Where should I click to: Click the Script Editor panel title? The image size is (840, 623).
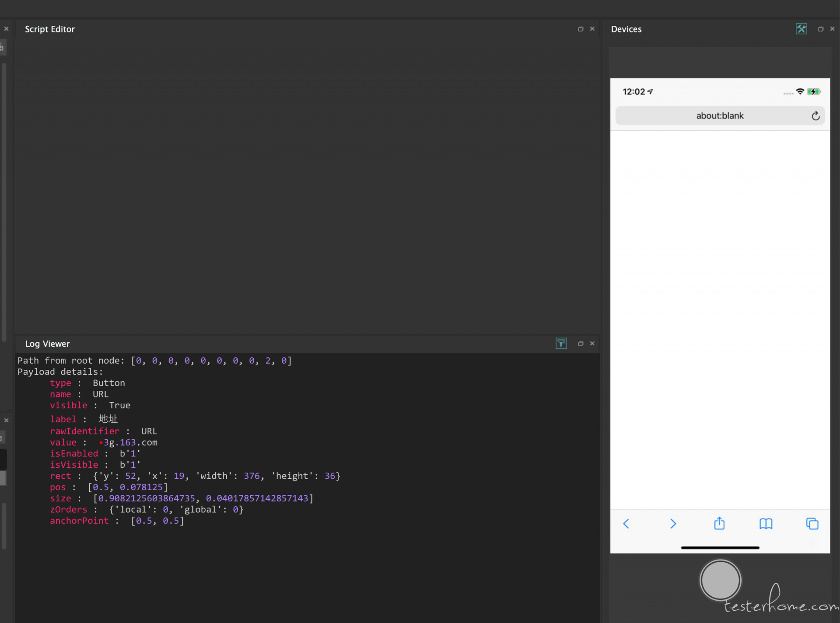pos(50,29)
